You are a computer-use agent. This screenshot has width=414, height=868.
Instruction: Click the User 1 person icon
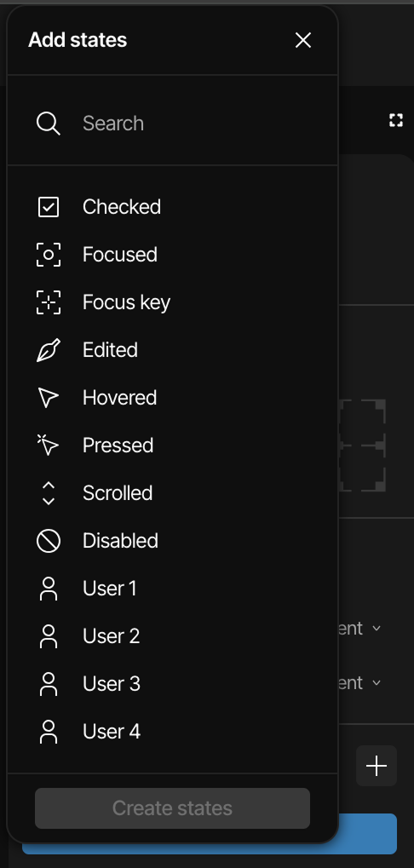point(49,589)
